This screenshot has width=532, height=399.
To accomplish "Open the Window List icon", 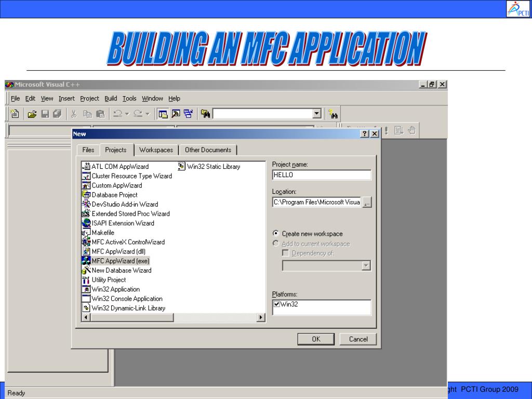I will click(x=188, y=114).
